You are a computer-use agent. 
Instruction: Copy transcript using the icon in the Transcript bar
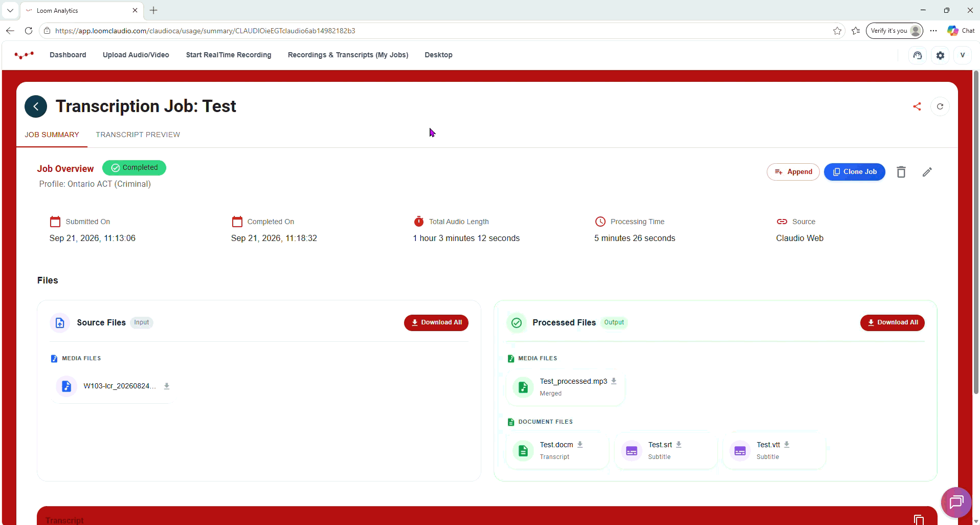pyautogui.click(x=919, y=519)
